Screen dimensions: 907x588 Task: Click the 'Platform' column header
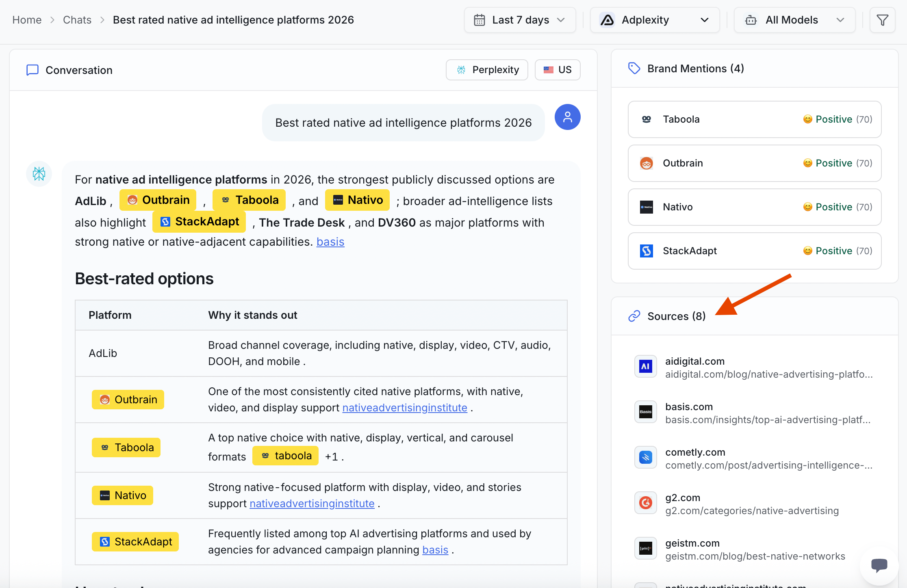tap(110, 315)
